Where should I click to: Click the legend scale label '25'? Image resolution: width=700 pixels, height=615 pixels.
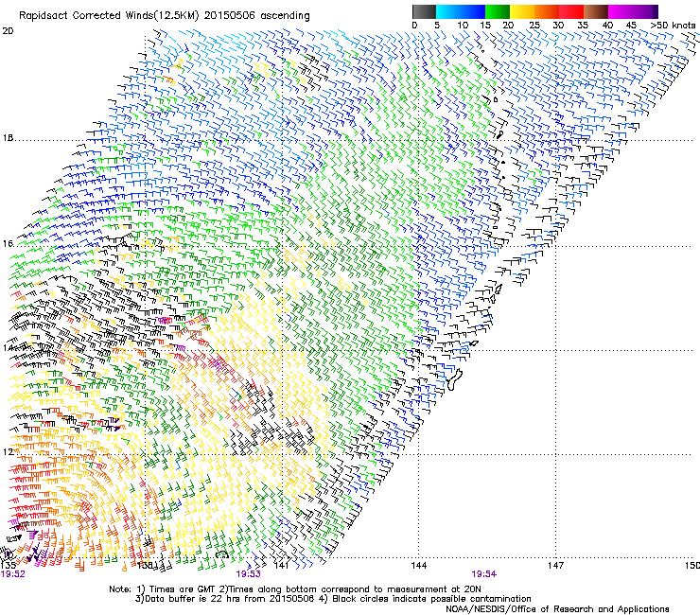coord(534,26)
